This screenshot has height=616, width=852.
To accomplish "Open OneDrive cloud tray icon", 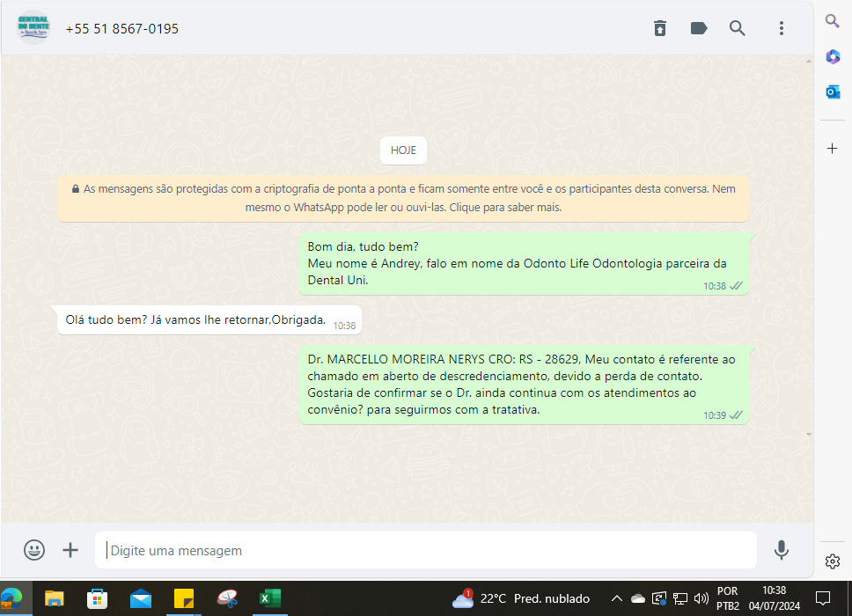I will click(638, 598).
